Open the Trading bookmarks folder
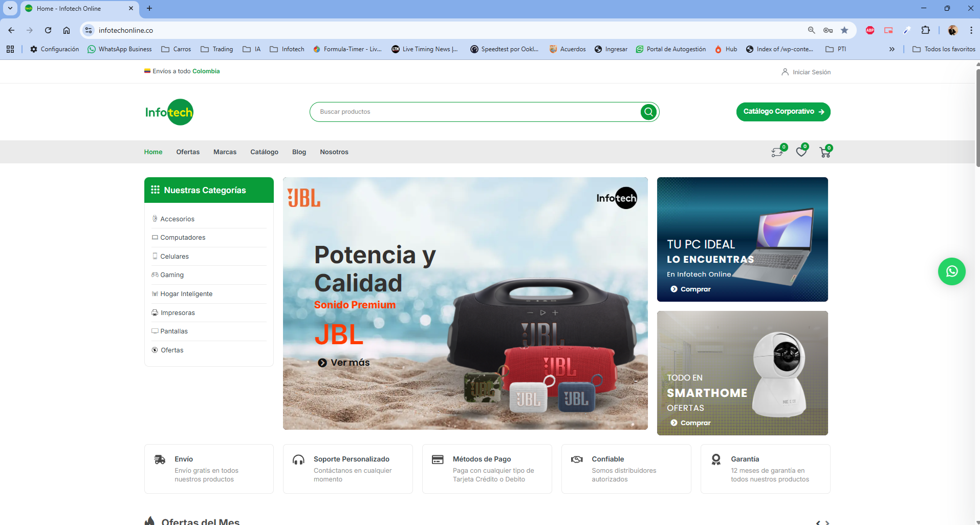The height and width of the screenshot is (525, 980). point(217,49)
